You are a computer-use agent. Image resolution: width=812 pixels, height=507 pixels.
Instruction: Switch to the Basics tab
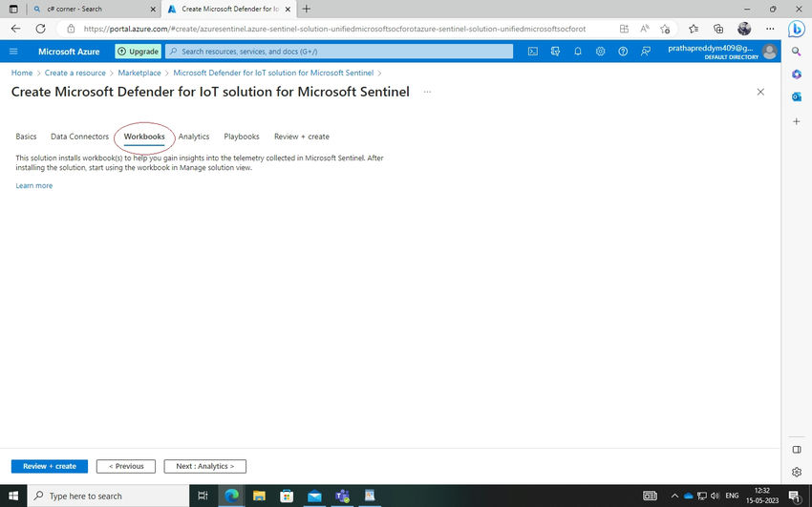point(26,137)
